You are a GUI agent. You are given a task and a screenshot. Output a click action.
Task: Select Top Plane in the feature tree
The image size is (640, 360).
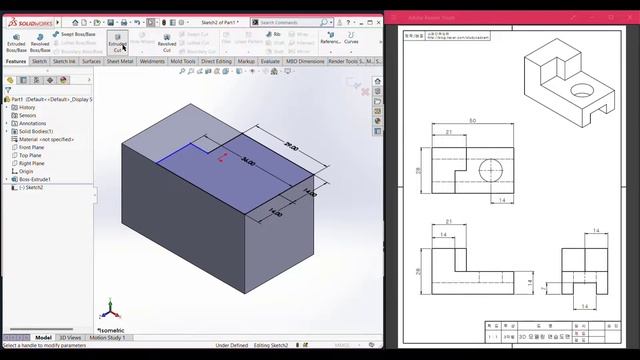(30, 155)
